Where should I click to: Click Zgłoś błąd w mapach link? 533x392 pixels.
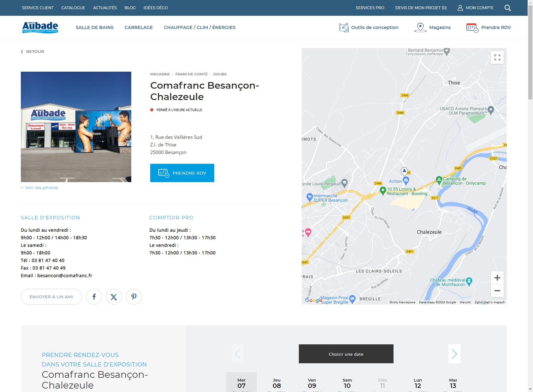(490, 302)
